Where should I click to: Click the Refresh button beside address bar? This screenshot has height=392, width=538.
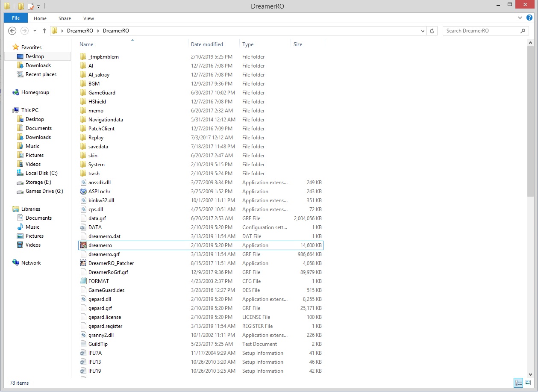432,31
